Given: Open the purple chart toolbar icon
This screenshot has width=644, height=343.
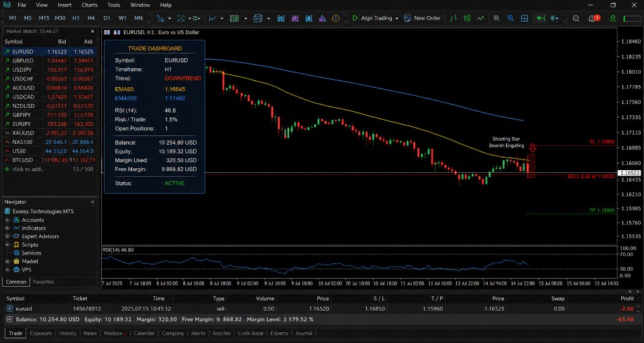Looking at the screenshot, I should click(295, 19).
